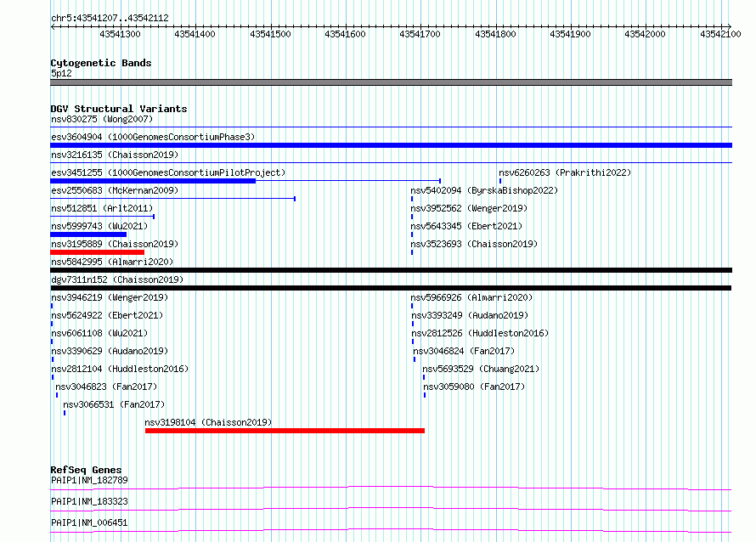The image size is (756, 542).
Task: Click ruler position 43541500
Action: point(270,34)
